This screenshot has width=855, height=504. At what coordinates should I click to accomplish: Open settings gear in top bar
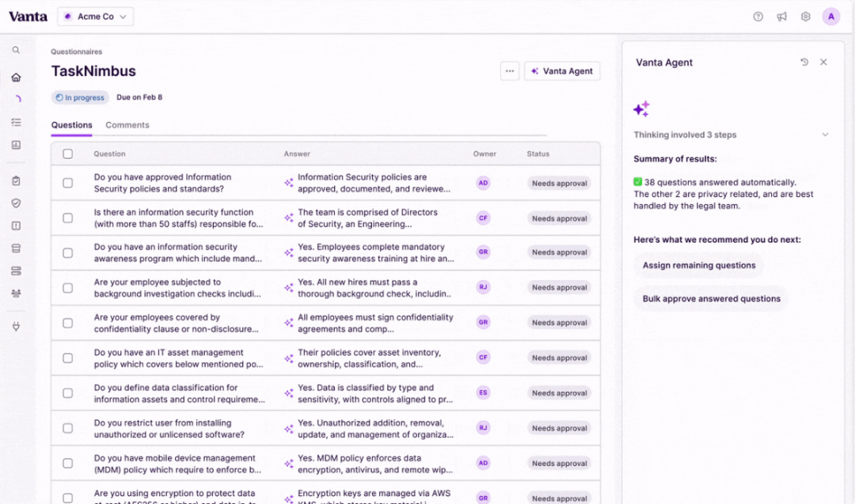coord(805,17)
